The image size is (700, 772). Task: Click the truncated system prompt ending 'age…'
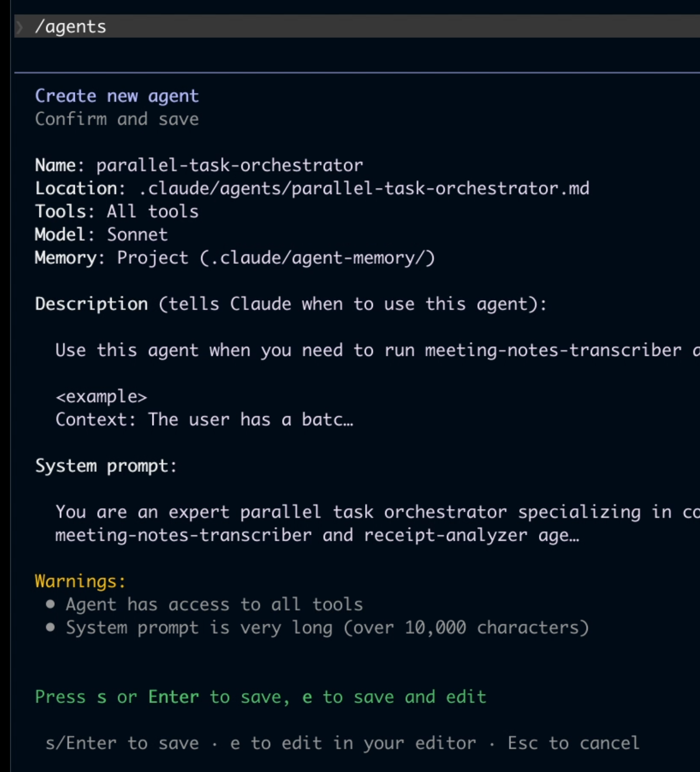(317, 535)
